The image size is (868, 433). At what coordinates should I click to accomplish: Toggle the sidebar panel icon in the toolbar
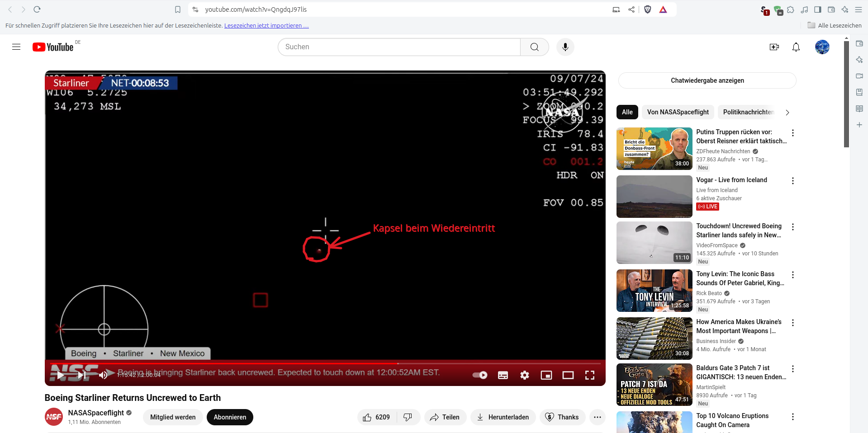click(x=818, y=9)
